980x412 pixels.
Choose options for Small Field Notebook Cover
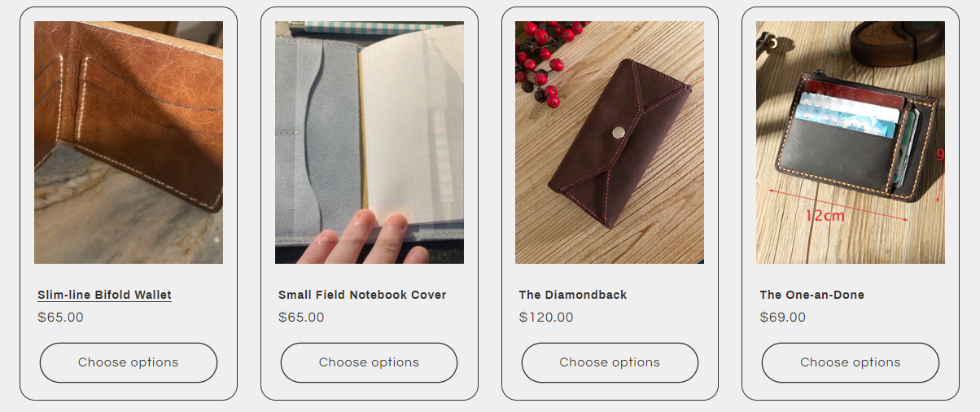(x=370, y=362)
